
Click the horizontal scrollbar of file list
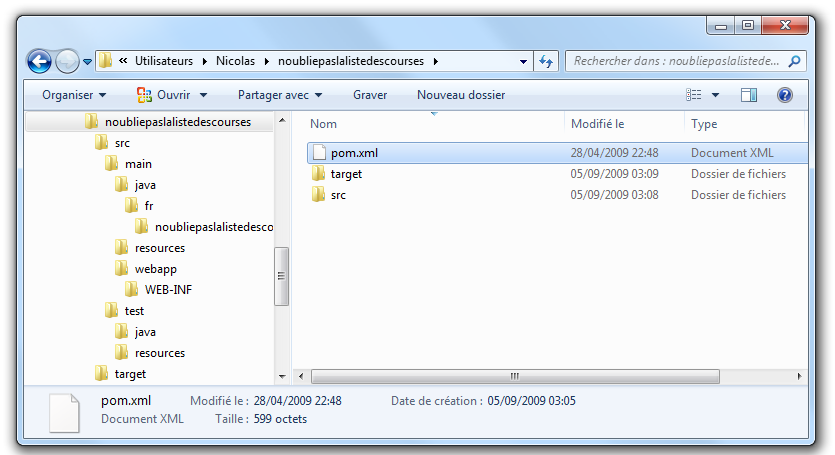(514, 377)
